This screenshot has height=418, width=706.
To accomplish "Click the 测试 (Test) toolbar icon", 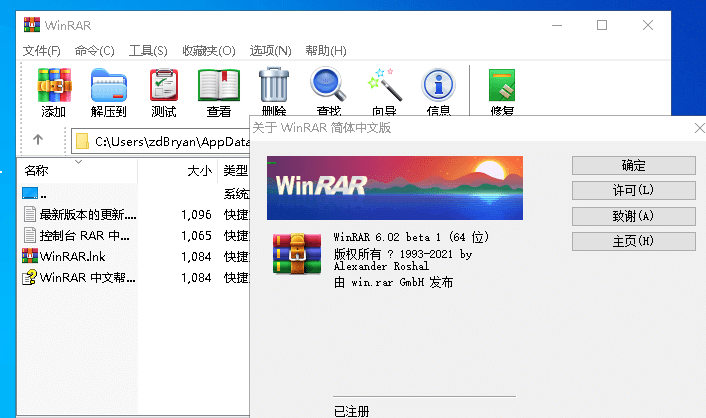I will pyautogui.click(x=164, y=87).
